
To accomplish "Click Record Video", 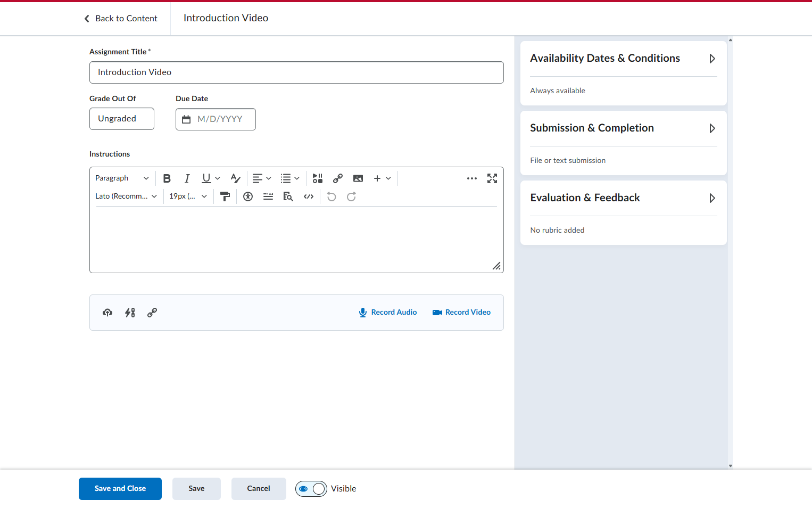I will pos(461,313).
